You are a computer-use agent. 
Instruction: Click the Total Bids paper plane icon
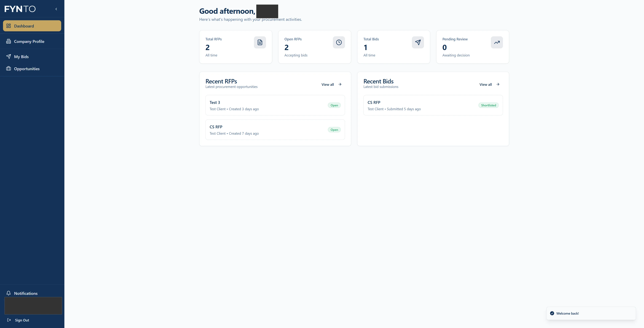[418, 42]
